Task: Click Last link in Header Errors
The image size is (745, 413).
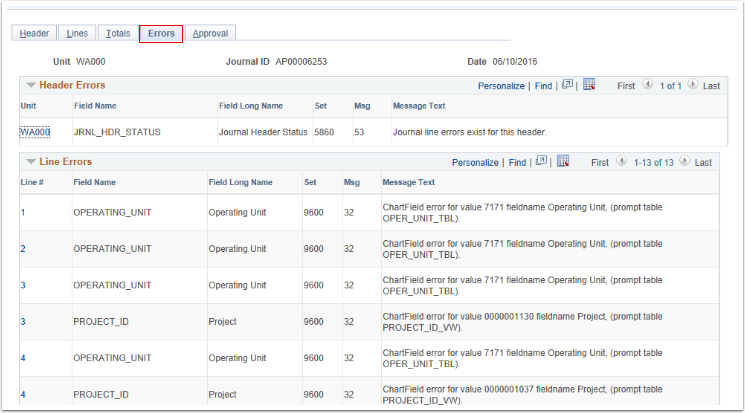Action: (x=711, y=86)
